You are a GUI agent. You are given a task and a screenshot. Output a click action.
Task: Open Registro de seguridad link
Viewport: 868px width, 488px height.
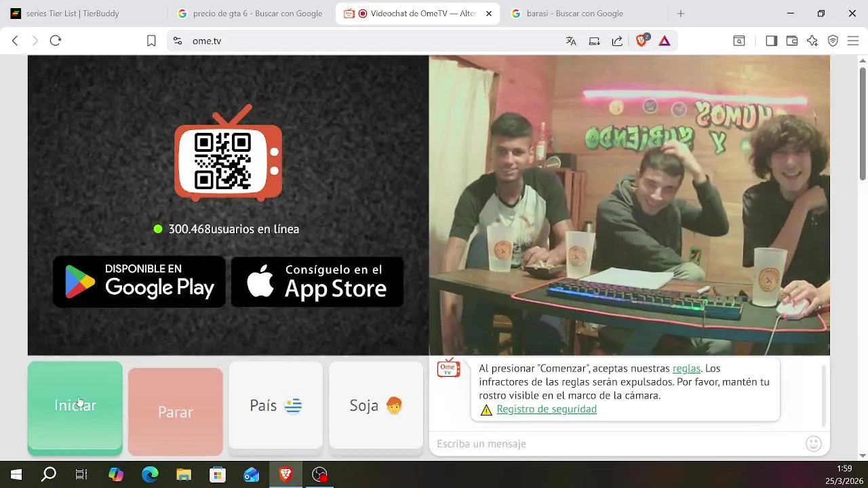pyautogui.click(x=547, y=409)
